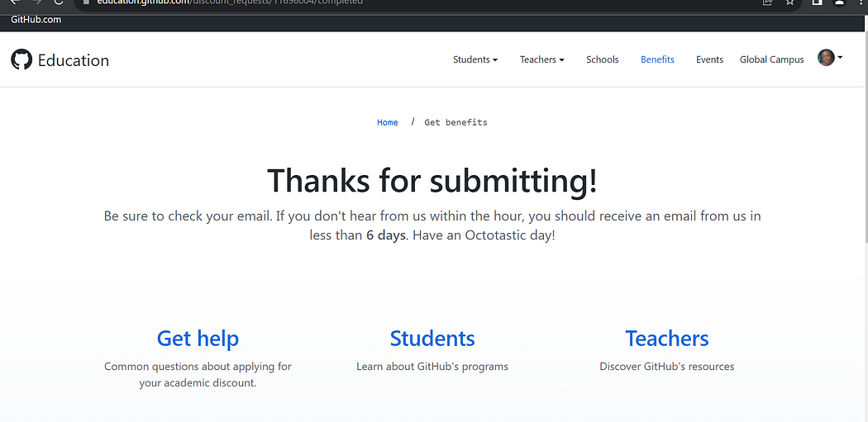This screenshot has width=868, height=422.
Task: Expand the Teachers dropdown menu
Action: 542,59
